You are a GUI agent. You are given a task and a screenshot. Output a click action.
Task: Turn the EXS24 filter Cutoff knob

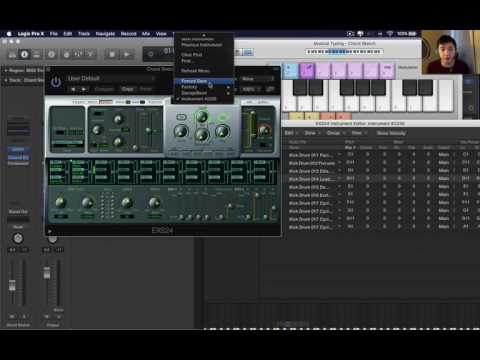coord(202,117)
